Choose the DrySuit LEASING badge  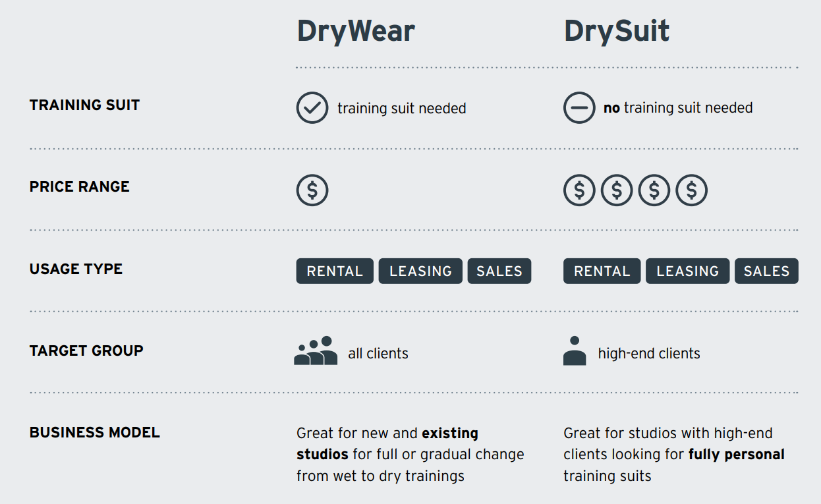pyautogui.click(x=687, y=271)
